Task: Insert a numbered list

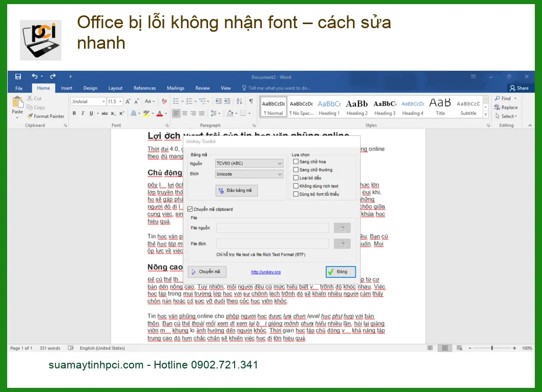Action: click(189, 101)
